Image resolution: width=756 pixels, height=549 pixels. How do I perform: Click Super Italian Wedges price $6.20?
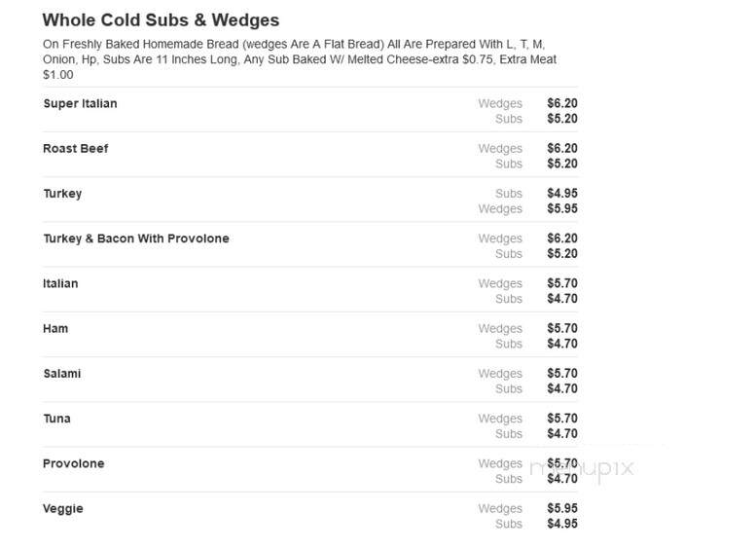pyautogui.click(x=562, y=103)
